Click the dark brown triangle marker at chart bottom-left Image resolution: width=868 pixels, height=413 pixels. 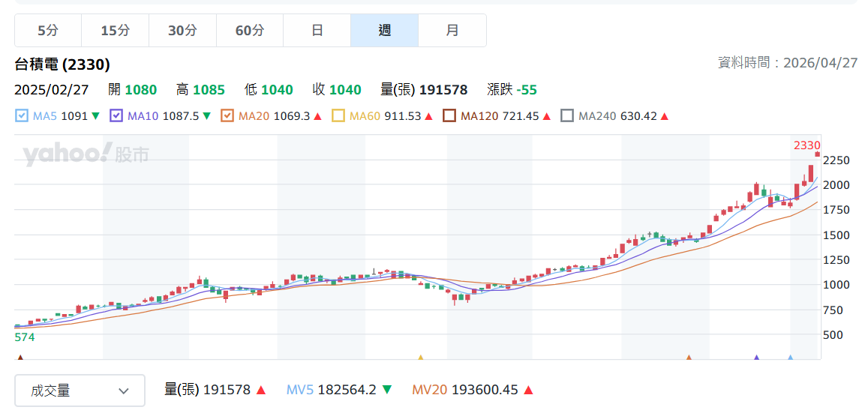(20, 358)
